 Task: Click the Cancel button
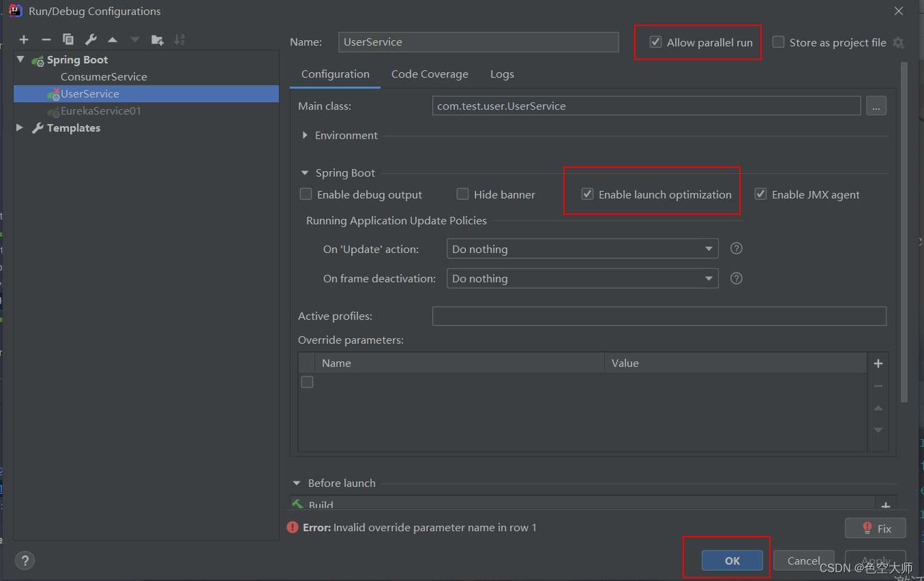tap(804, 561)
